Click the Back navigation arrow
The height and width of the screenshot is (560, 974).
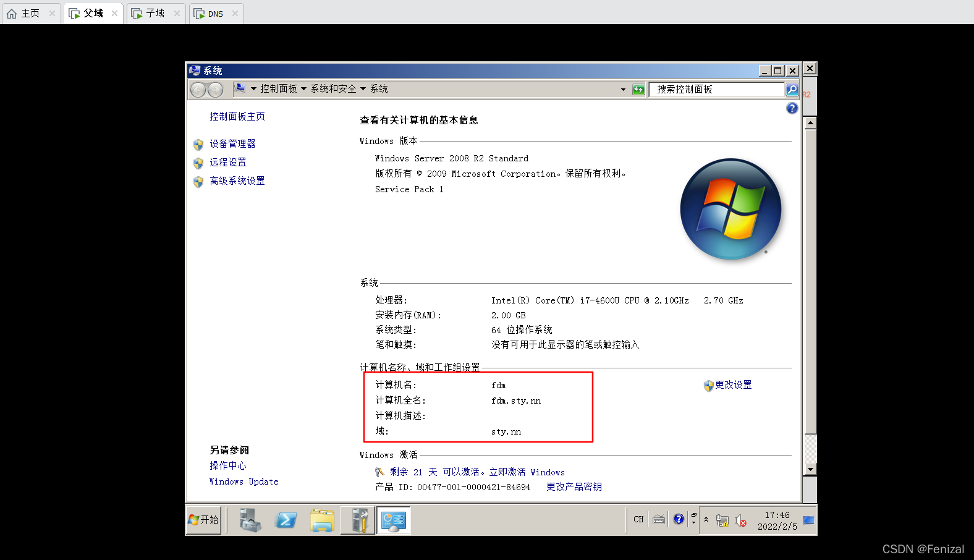198,90
